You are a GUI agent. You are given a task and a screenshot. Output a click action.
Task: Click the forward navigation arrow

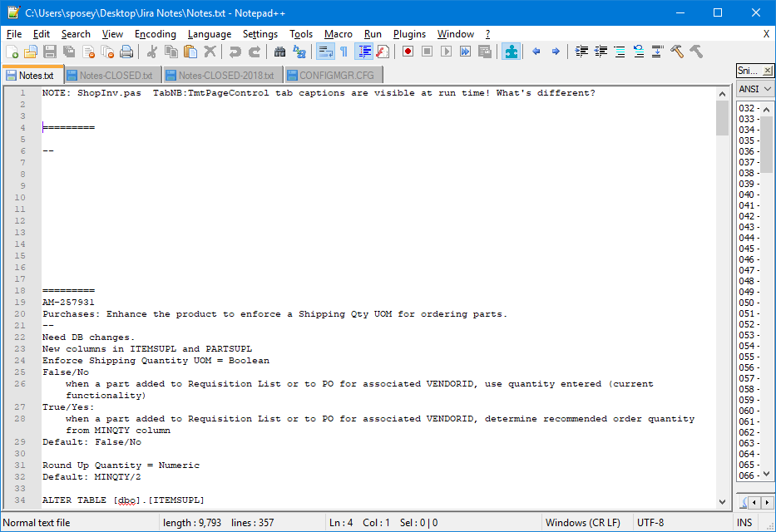coord(554,52)
